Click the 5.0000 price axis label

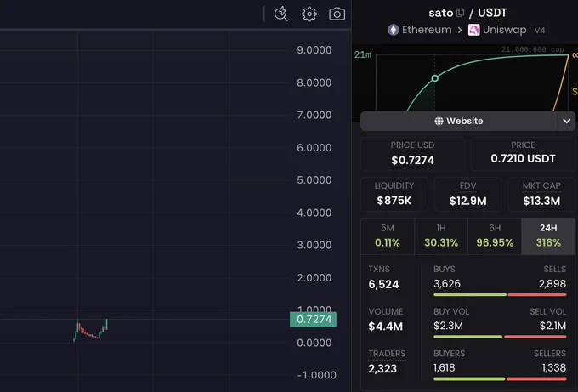[x=314, y=180]
